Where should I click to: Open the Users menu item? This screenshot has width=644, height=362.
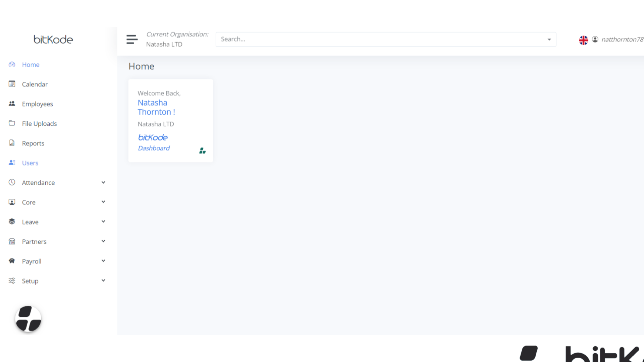[x=30, y=163]
